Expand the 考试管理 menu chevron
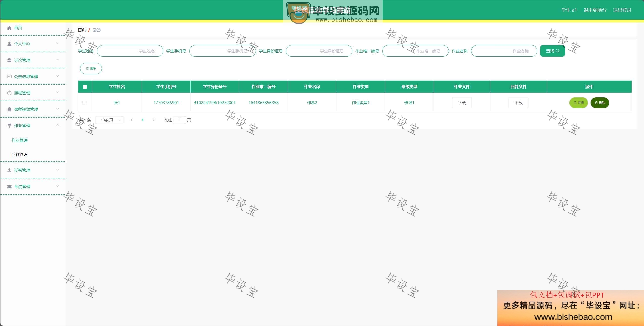 click(x=57, y=186)
